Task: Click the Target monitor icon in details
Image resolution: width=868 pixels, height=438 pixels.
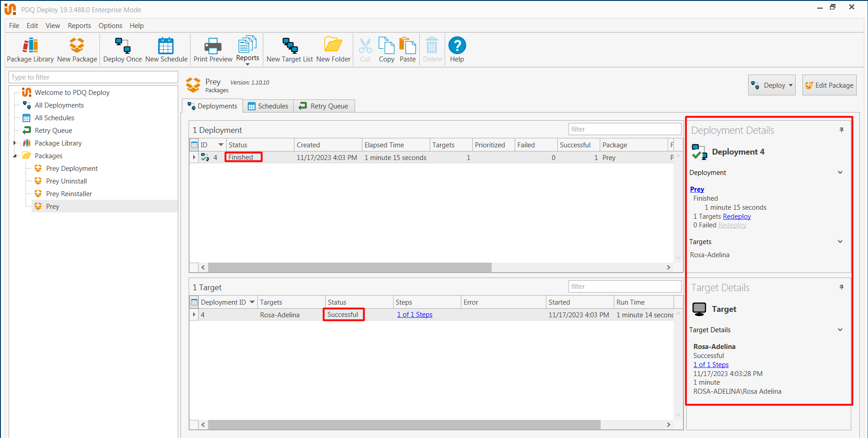Action: click(x=699, y=309)
